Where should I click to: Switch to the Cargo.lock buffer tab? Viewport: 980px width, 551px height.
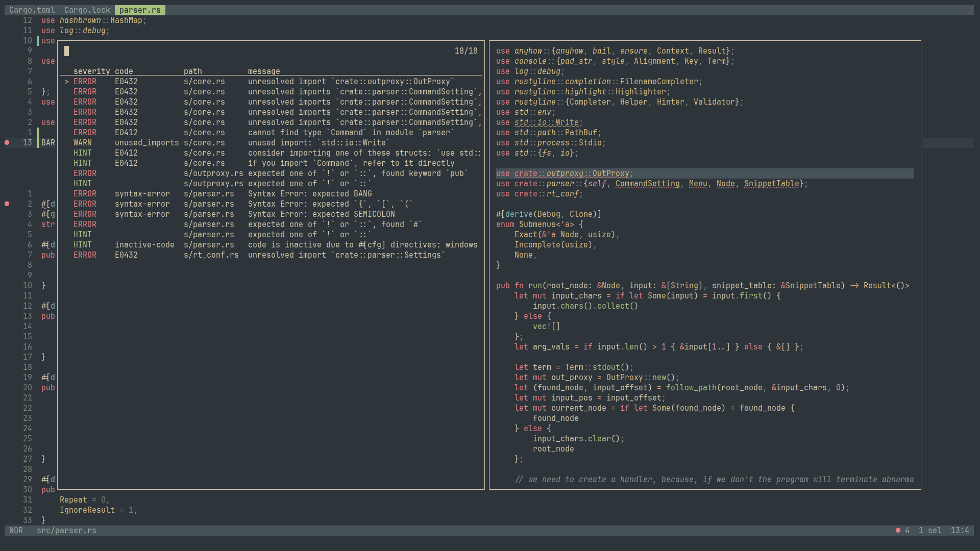click(87, 10)
